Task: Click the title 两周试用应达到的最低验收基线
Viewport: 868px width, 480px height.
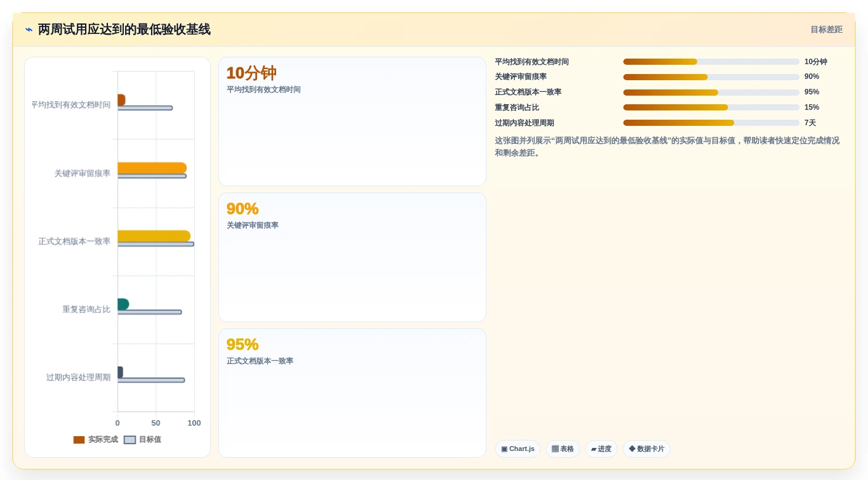Action: pos(124,30)
